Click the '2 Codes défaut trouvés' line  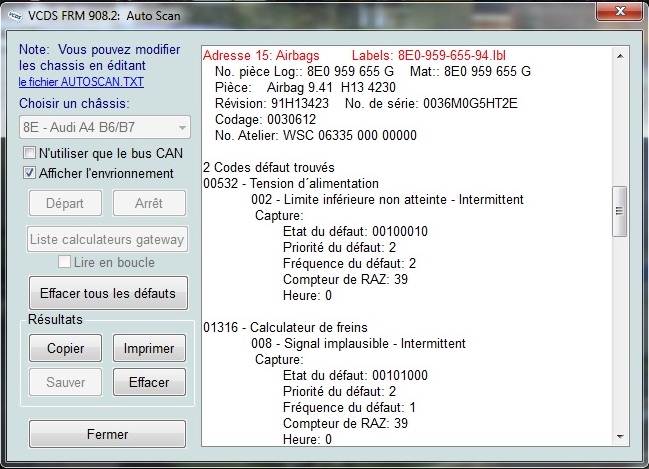tap(269, 167)
